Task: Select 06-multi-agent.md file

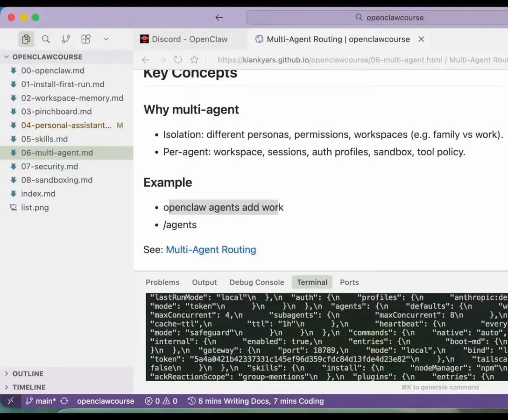Action: 67,153
